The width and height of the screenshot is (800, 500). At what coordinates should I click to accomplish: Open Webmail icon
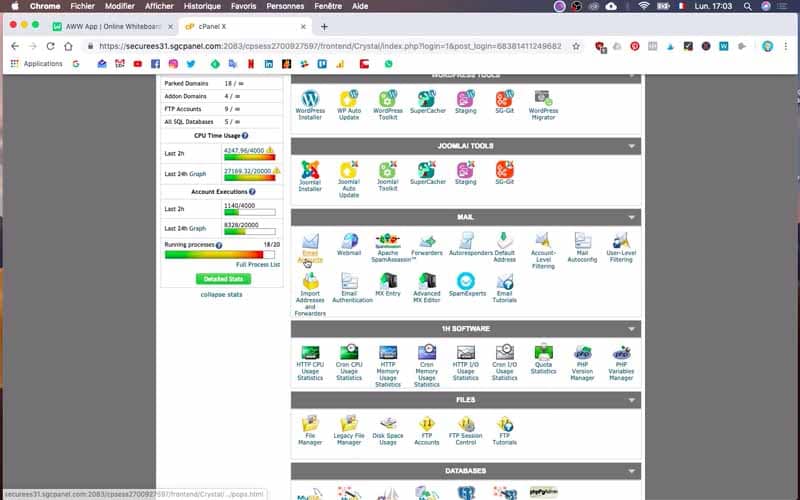point(349,244)
